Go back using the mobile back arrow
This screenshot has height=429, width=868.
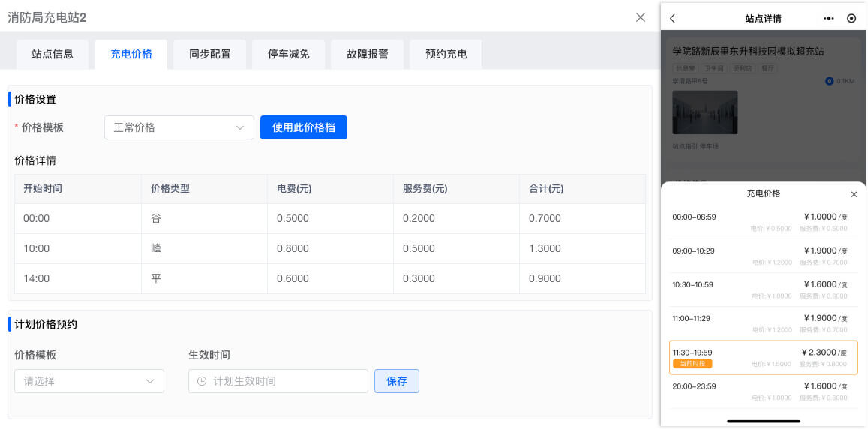pyautogui.click(x=673, y=19)
